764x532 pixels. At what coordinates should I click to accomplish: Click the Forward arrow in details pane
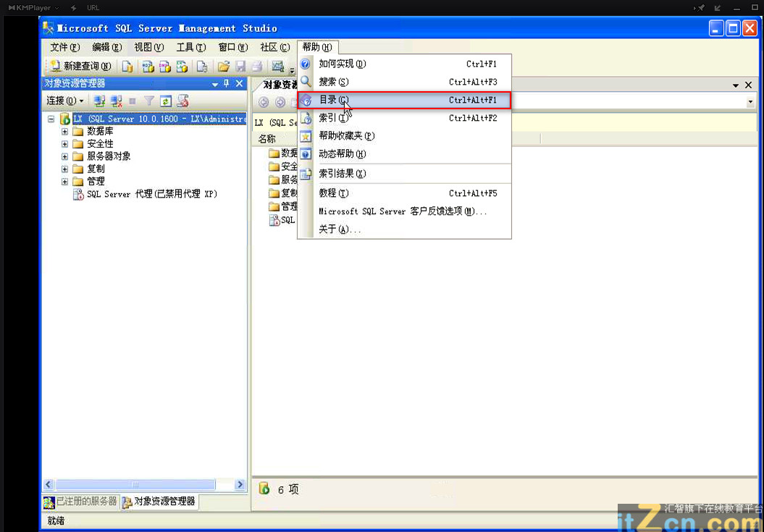pos(280,102)
